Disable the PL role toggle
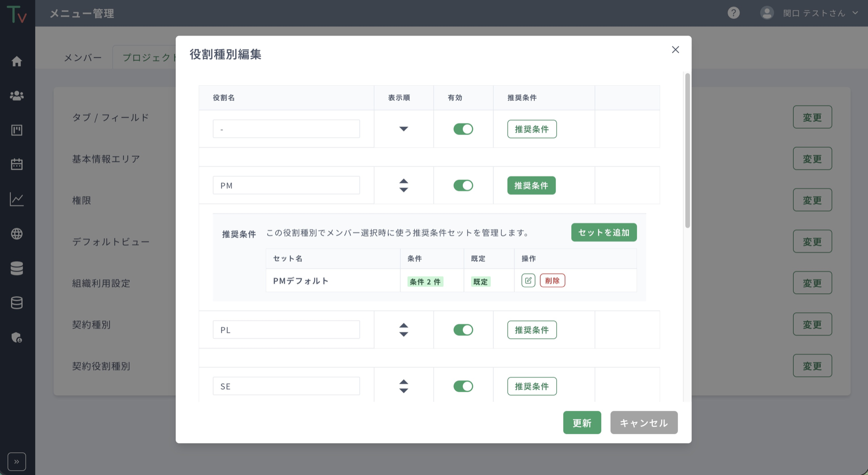Viewport: 868px width, 475px height. 463,330
